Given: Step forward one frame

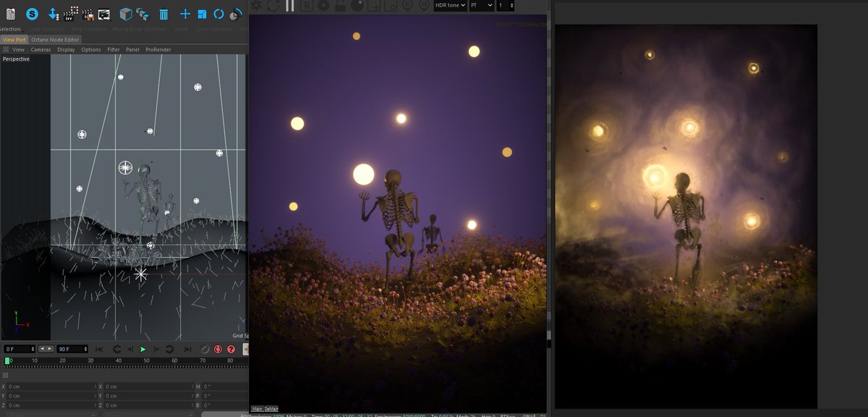Looking at the screenshot, I should click(x=156, y=350).
